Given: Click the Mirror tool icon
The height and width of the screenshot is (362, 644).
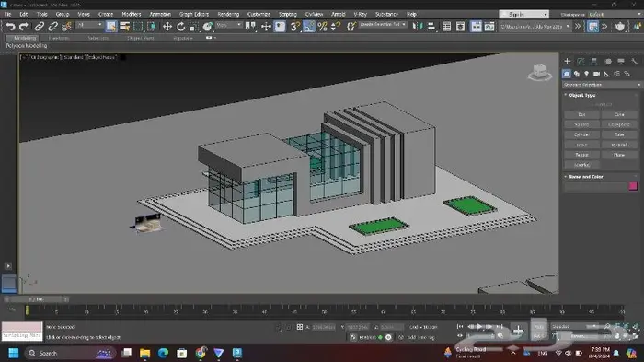Looking at the screenshot, I should [418, 27].
